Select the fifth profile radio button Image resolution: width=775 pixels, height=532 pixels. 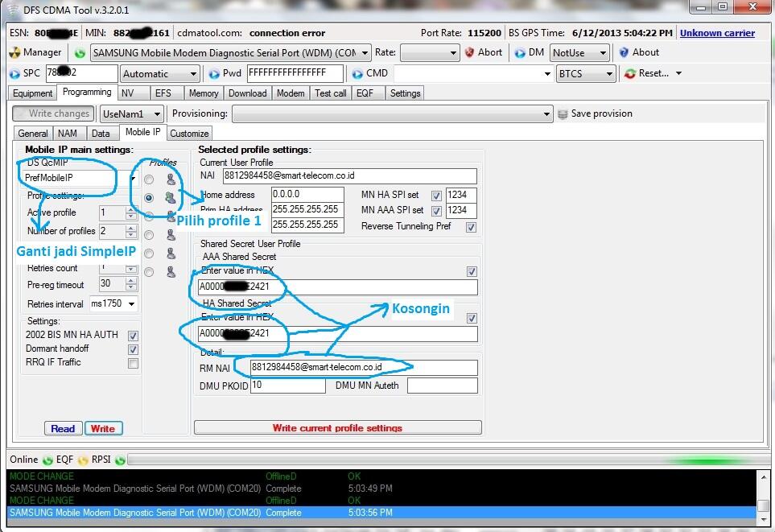(149, 254)
